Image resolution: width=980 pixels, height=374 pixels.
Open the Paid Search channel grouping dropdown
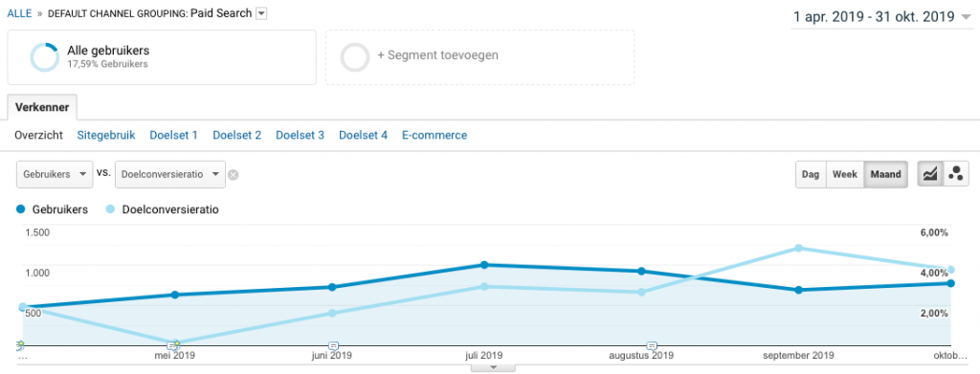point(262,13)
